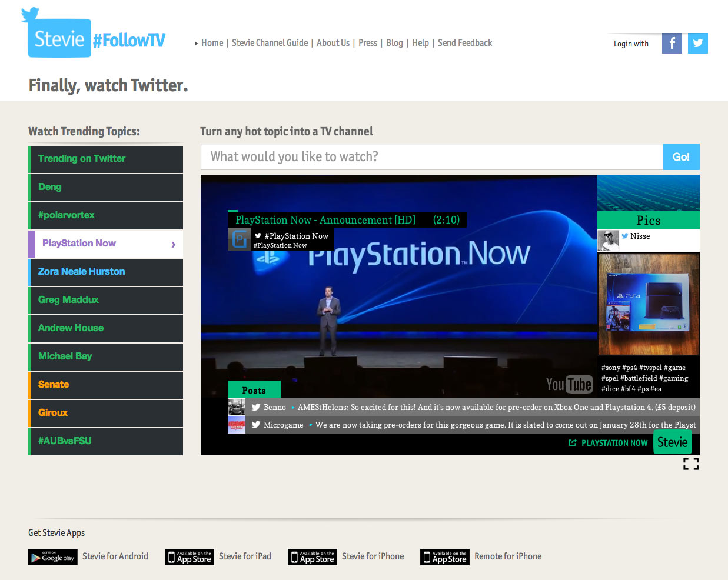Image resolution: width=728 pixels, height=580 pixels.
Task: Open the Stevie for iPad link
Action: [245, 556]
